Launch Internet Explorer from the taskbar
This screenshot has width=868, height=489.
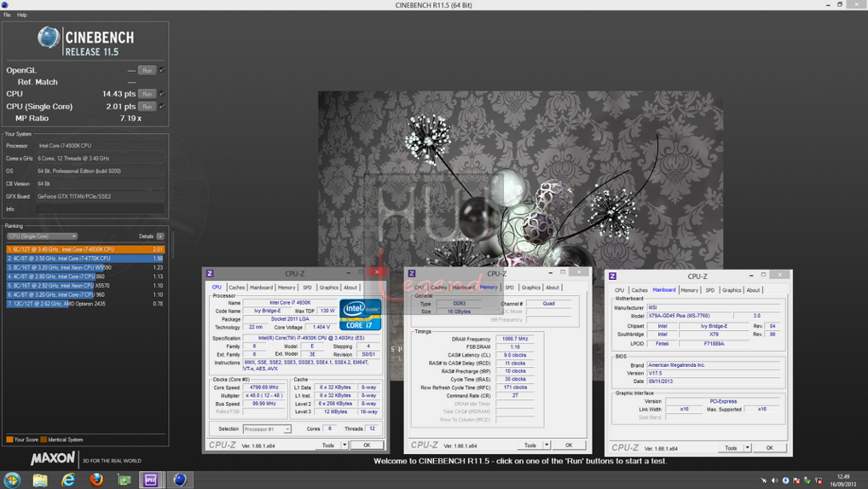tap(68, 480)
